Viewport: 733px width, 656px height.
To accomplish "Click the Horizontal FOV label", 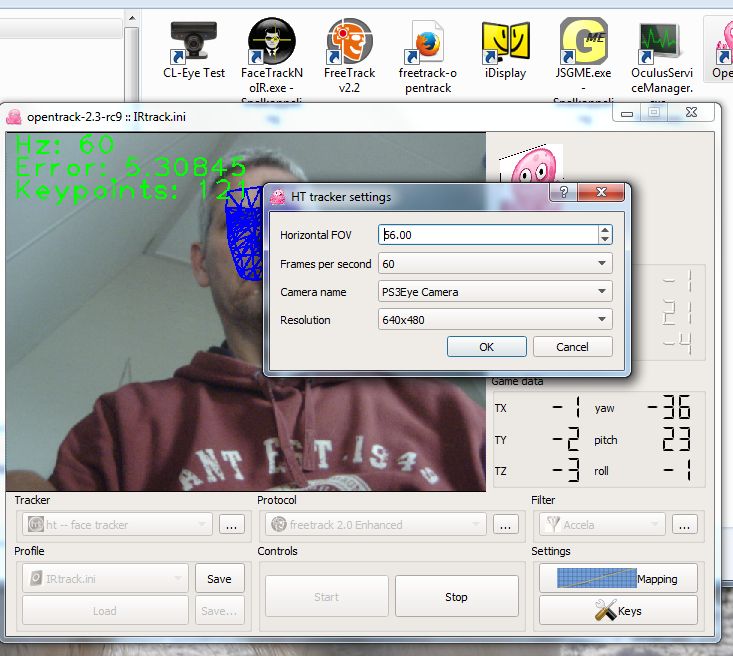I will point(316,235).
